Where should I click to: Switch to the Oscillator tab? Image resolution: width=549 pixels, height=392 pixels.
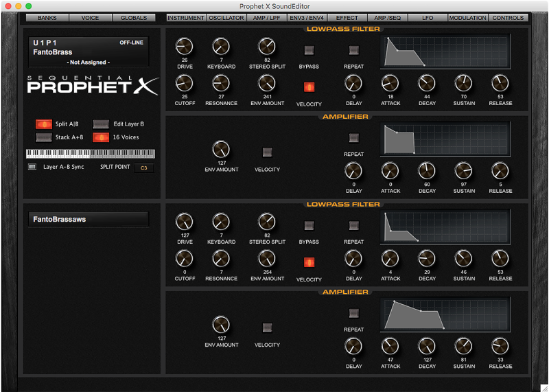pos(226,18)
